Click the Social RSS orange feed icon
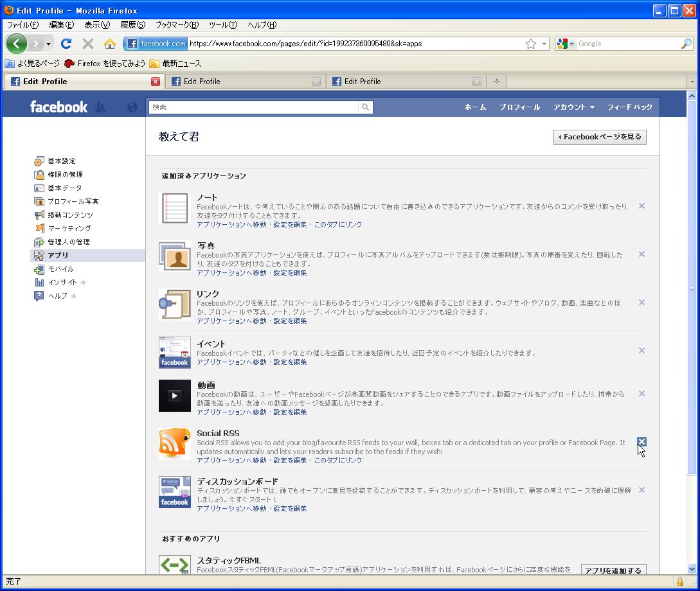700x591 pixels. coord(175,443)
